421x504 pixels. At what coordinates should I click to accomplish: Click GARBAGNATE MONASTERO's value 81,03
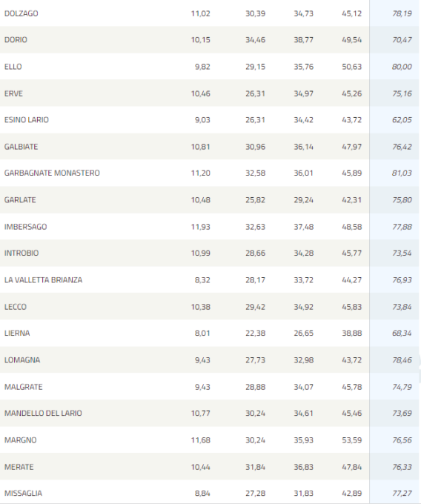point(402,173)
